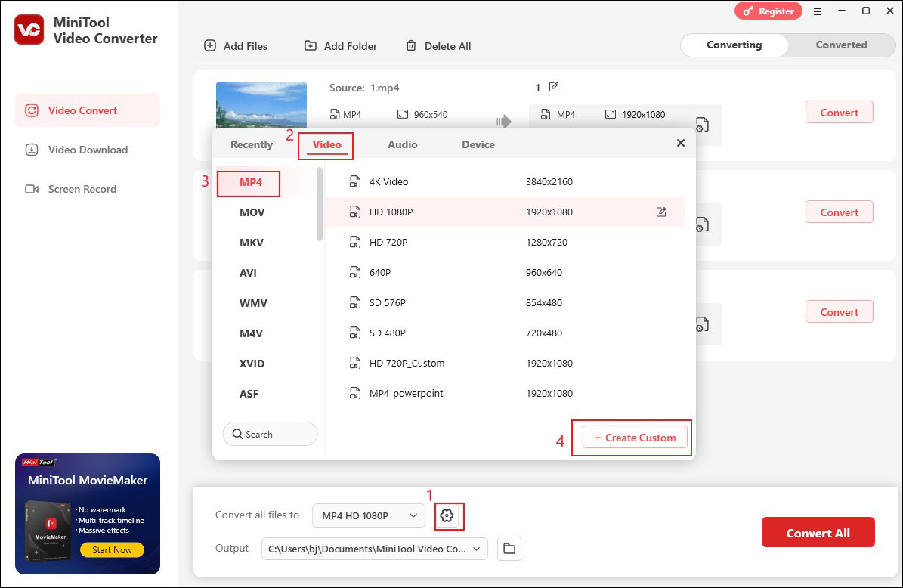Screen dimensions: 903x588
Task: Open the Audio tab
Action: click(x=402, y=144)
